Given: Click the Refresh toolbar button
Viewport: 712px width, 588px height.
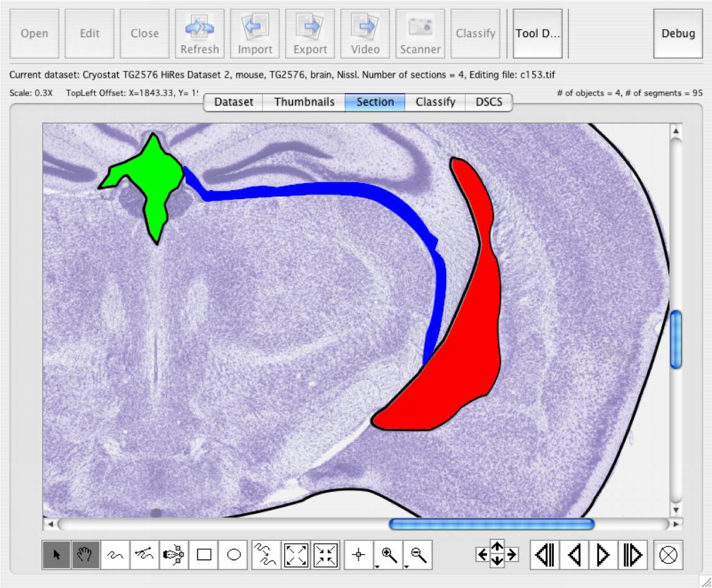Looking at the screenshot, I should click(x=200, y=33).
